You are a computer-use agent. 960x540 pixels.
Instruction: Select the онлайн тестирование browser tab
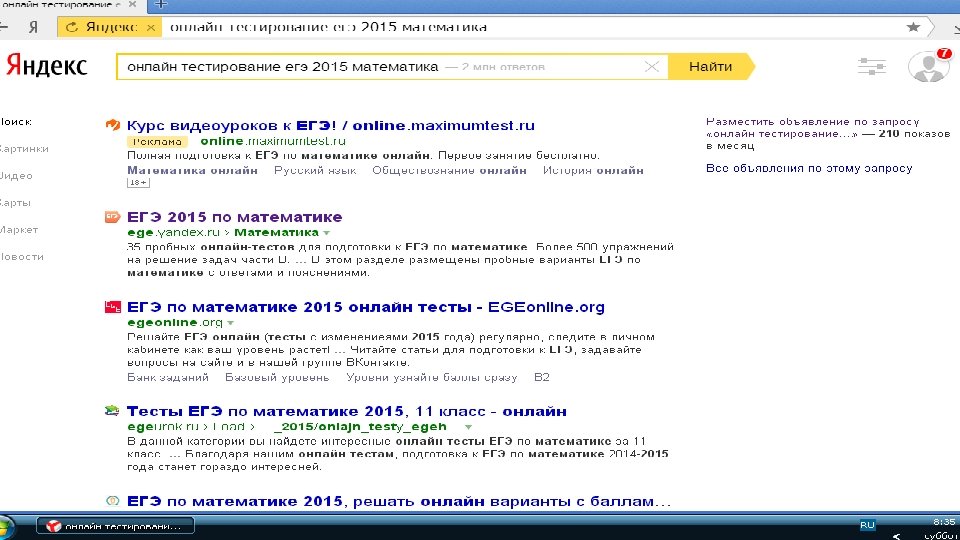(61, 4)
